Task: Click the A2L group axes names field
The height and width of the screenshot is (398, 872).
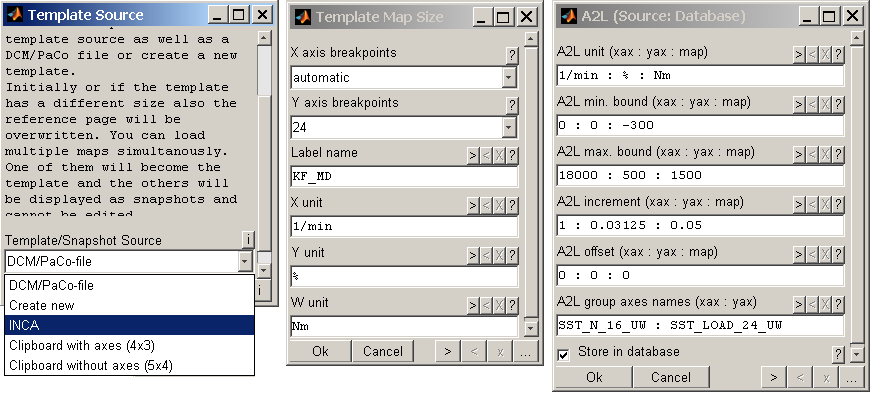Action: (701, 326)
